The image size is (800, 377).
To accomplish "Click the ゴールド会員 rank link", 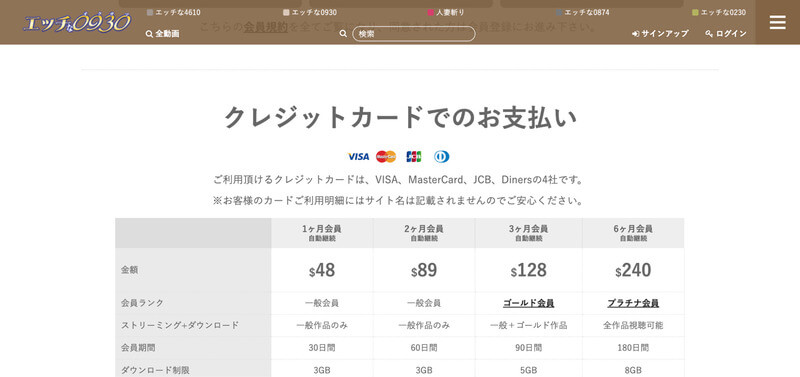I will 529,303.
